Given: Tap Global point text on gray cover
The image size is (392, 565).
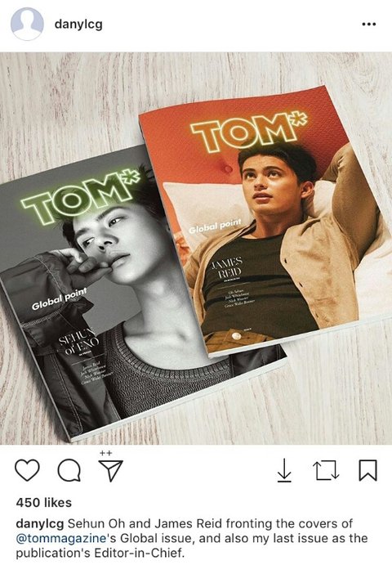Looking at the screenshot, I should [x=60, y=299].
